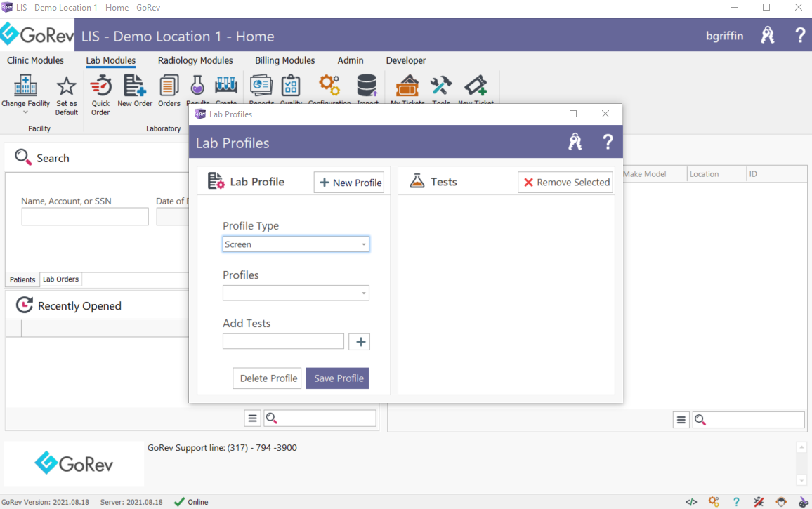Image resolution: width=812 pixels, height=509 pixels.
Task: Click the crossed-out bug icon in status bar
Action: click(759, 502)
